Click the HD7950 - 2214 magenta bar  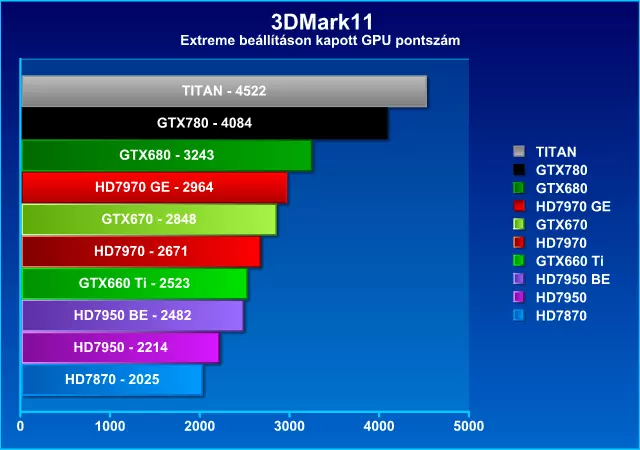[x=119, y=347]
